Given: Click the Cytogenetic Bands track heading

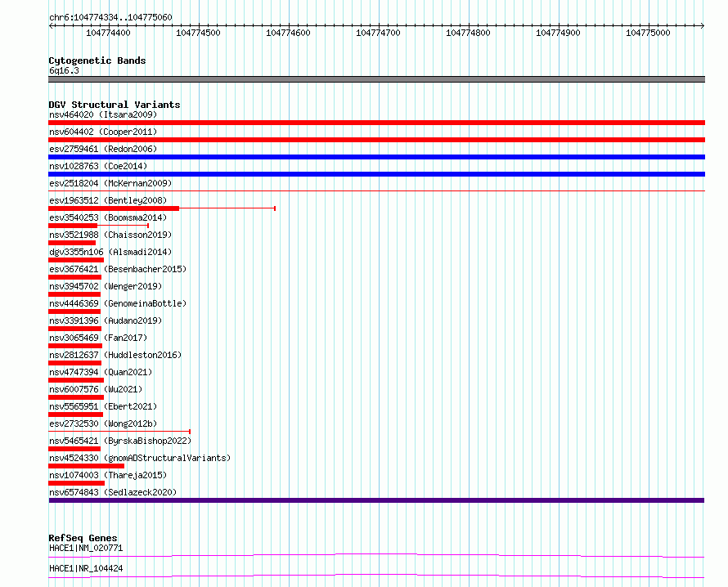Looking at the screenshot, I should point(97,60).
